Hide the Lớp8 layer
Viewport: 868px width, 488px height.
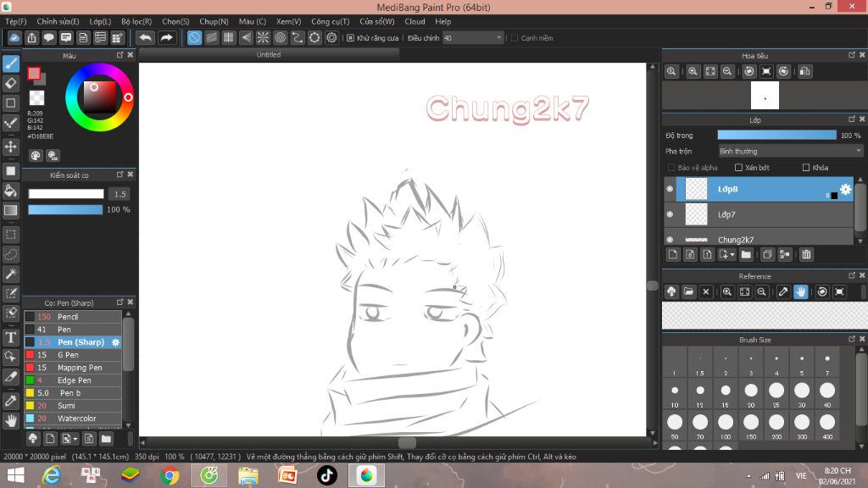point(670,189)
